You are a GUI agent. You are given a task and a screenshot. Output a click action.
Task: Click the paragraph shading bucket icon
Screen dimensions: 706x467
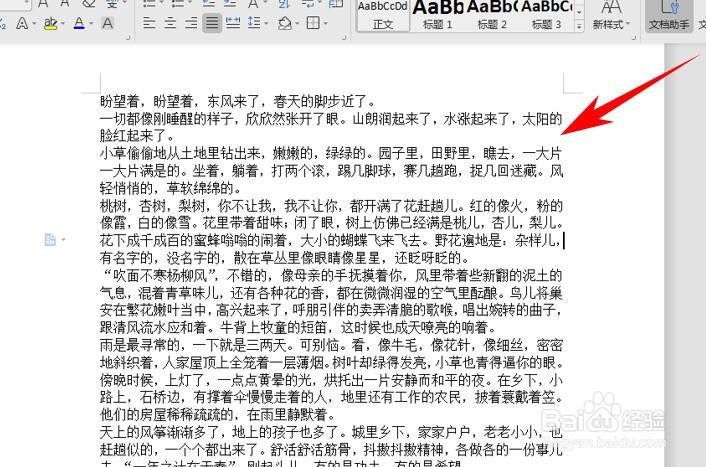tap(285, 23)
